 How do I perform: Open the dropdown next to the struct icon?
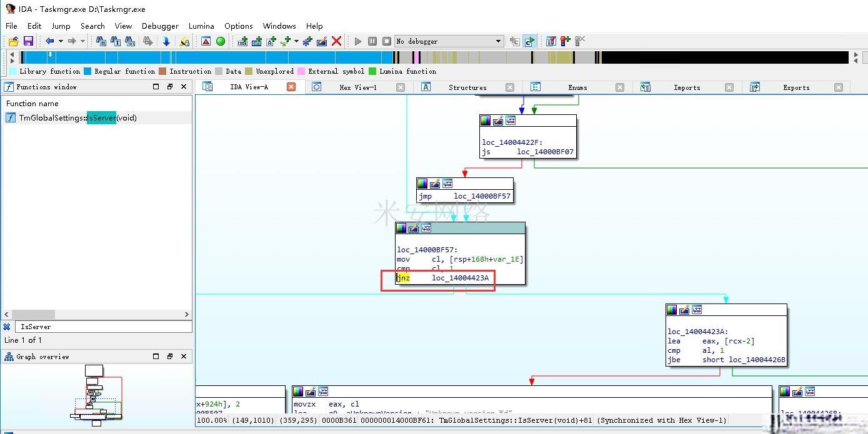(296, 41)
